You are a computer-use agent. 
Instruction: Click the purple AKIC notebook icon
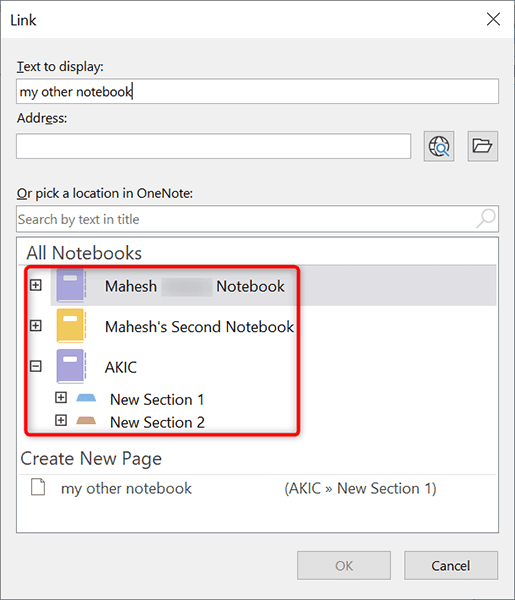coord(71,366)
